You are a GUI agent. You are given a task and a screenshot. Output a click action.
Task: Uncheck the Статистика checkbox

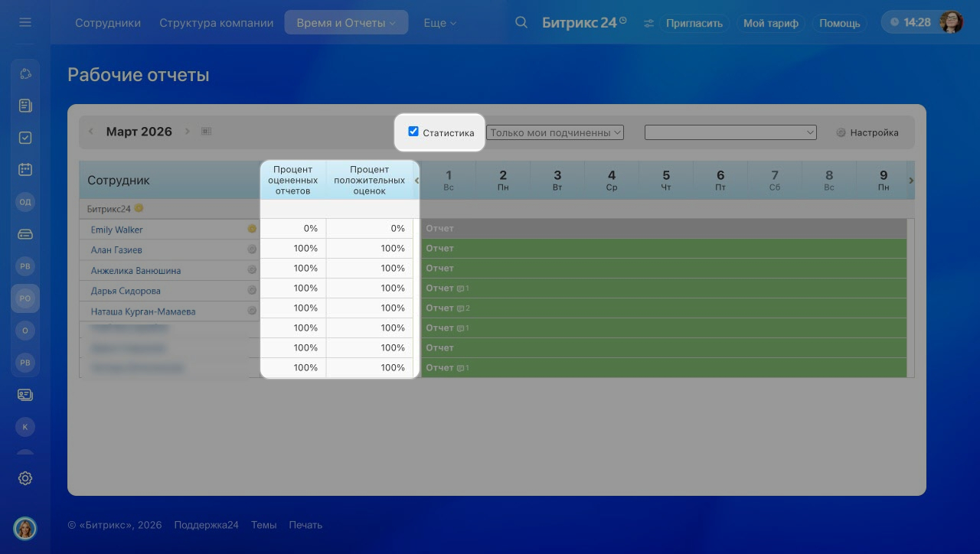[413, 132]
